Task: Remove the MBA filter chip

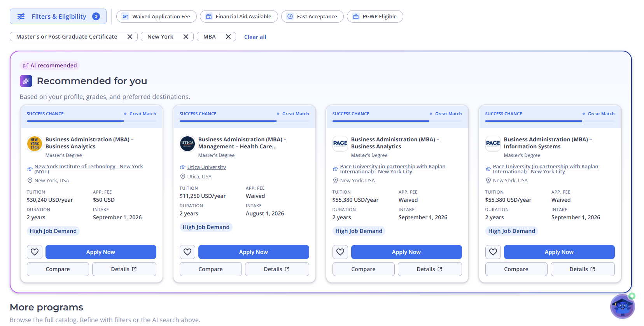Action: (228, 37)
